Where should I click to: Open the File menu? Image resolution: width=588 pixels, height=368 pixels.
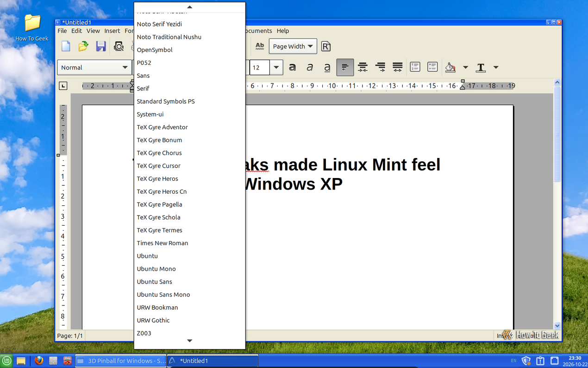pyautogui.click(x=62, y=31)
